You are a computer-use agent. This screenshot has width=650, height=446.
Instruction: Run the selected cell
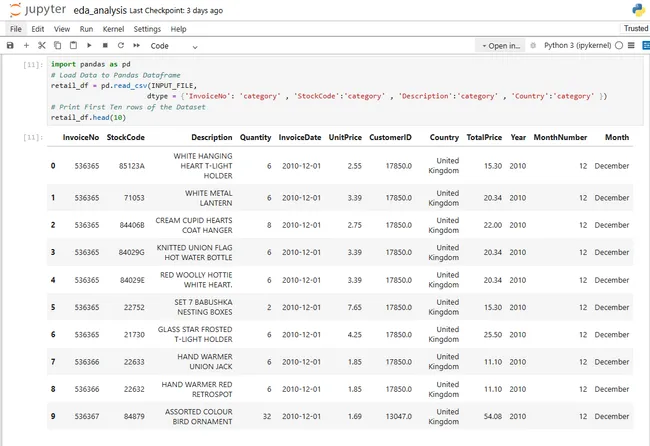click(x=89, y=45)
